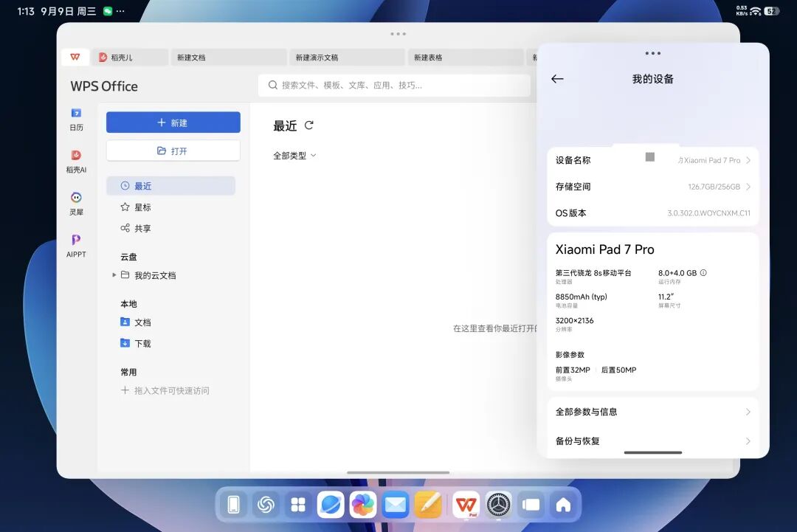Screen dimensions: 797x532
Task: Click the 打开 open file button
Action: (x=173, y=151)
